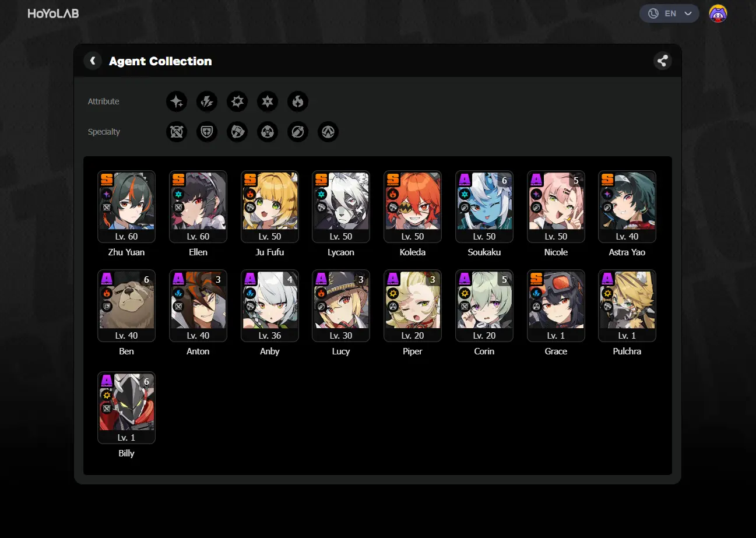Select the Lycaon agent card
Viewport: 756px width, 538px height.
[x=341, y=206]
